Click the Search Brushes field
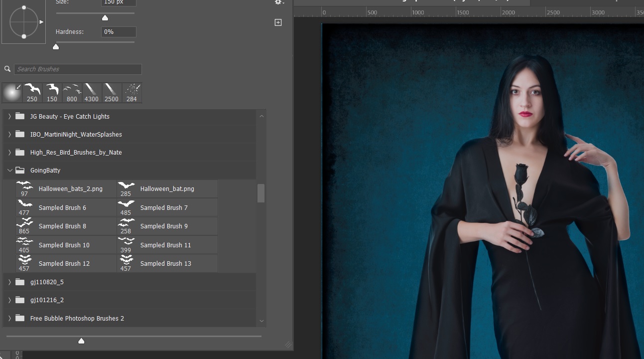Image resolution: width=644 pixels, height=359 pixels. pyautogui.click(x=78, y=69)
